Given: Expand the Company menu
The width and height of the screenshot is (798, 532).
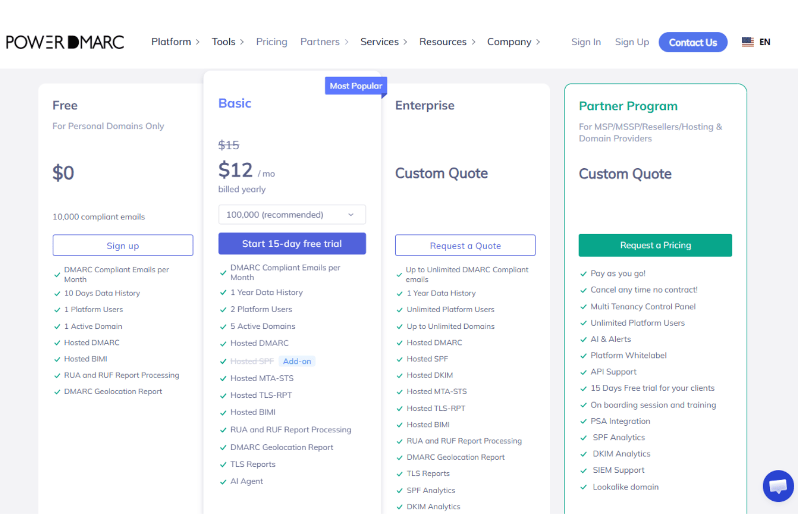Looking at the screenshot, I should (514, 42).
